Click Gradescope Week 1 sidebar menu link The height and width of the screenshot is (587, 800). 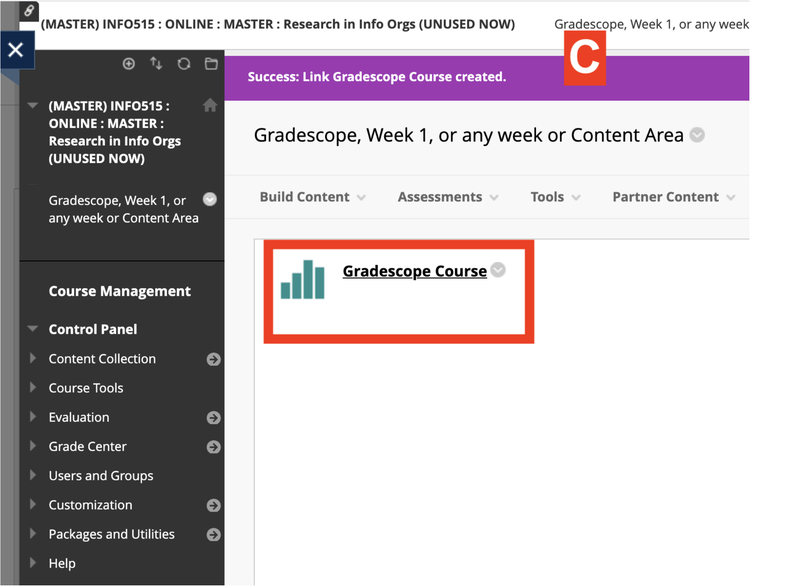123,209
